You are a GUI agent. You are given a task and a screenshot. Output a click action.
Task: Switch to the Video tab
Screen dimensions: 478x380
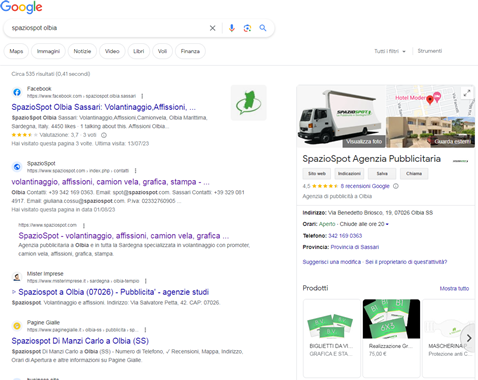point(112,51)
